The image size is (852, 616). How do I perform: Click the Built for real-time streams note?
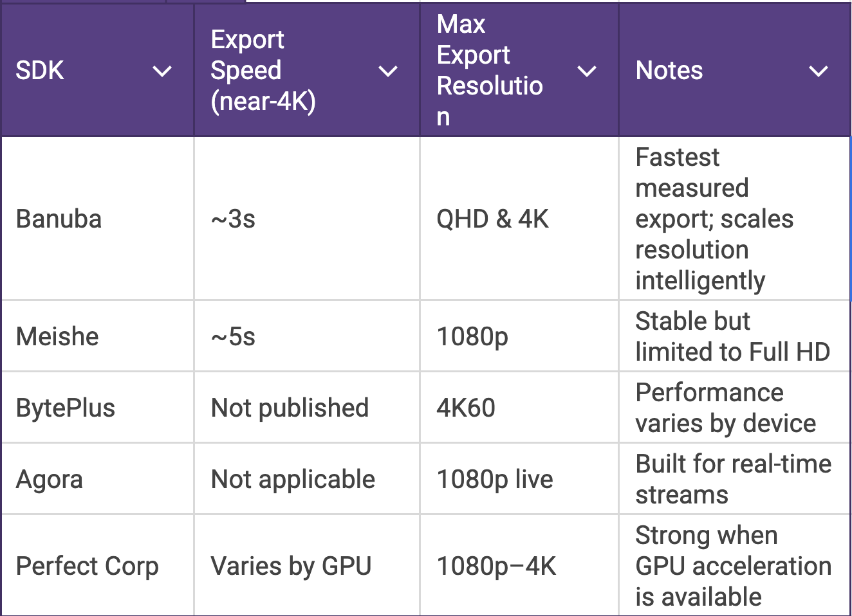click(733, 480)
